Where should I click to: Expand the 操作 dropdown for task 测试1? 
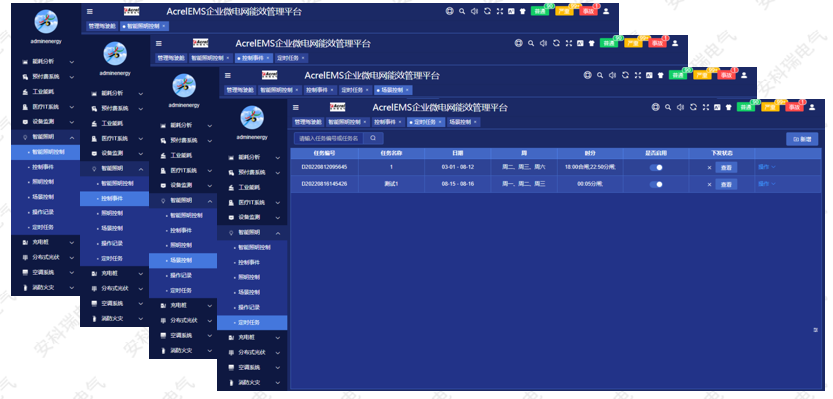pos(767,184)
